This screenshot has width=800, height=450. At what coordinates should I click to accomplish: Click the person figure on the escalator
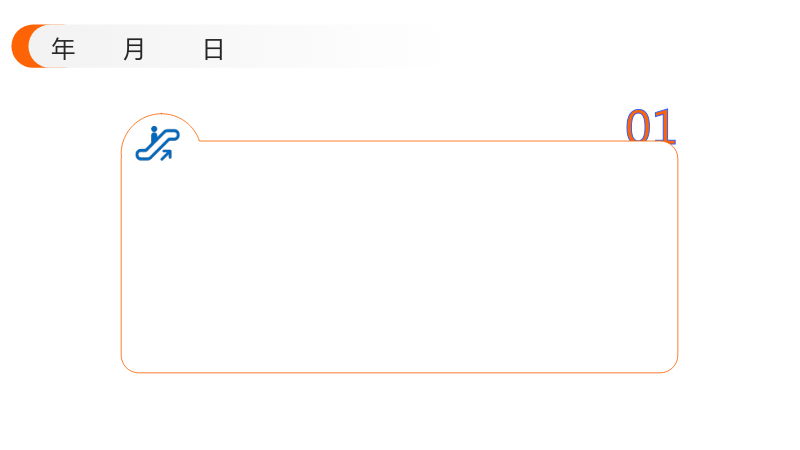(x=154, y=135)
